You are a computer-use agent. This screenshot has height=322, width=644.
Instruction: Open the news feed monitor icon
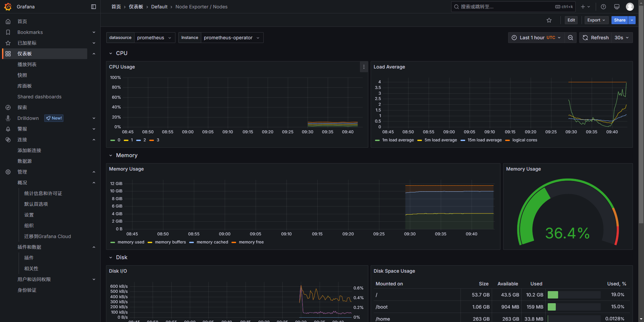pos(616,7)
